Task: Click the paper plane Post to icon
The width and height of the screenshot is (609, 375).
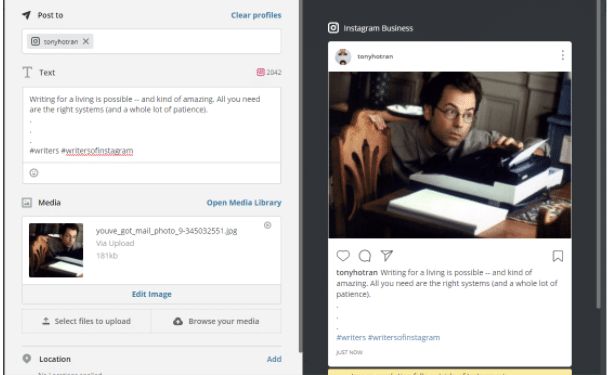Action: coord(26,15)
